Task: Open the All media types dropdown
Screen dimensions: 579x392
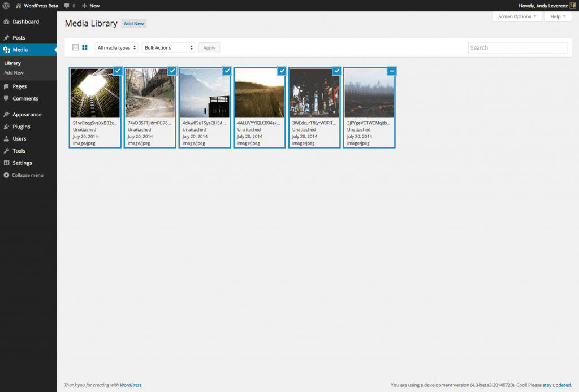Action: (x=116, y=47)
